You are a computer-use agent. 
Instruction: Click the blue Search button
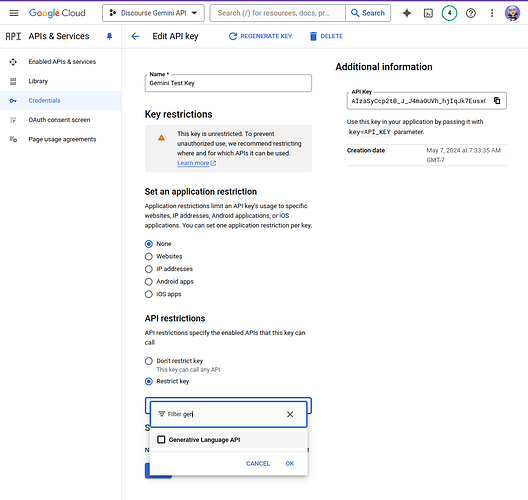pyautogui.click(x=368, y=13)
